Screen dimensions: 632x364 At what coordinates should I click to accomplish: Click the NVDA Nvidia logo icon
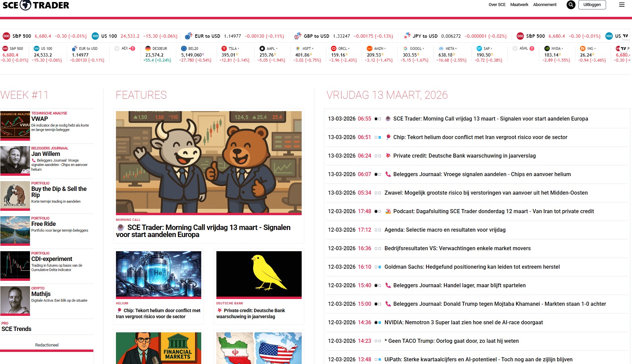(547, 48)
